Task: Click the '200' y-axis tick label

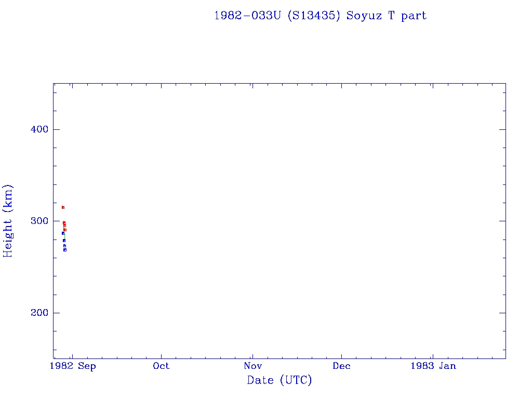Action: [x=37, y=313]
